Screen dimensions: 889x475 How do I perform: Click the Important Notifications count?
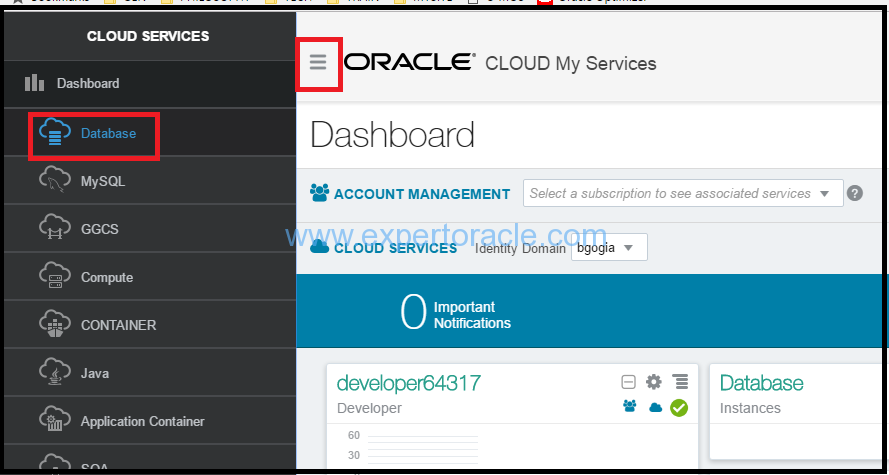(413, 312)
